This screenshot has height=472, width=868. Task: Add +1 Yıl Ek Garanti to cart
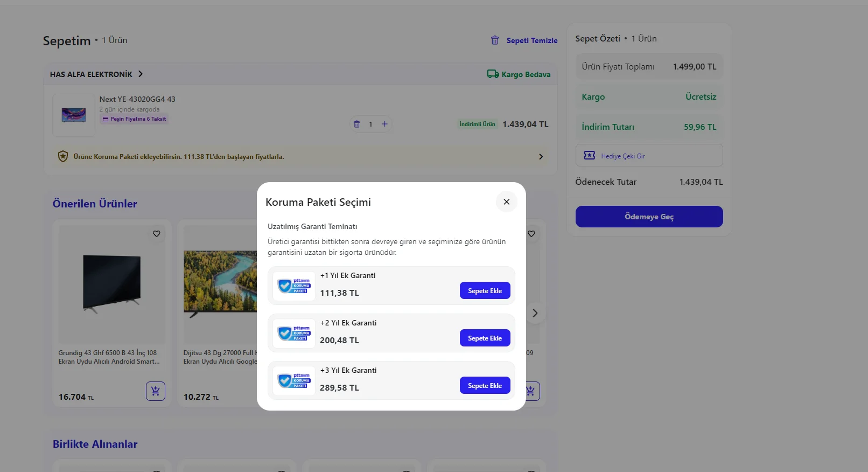pyautogui.click(x=485, y=291)
